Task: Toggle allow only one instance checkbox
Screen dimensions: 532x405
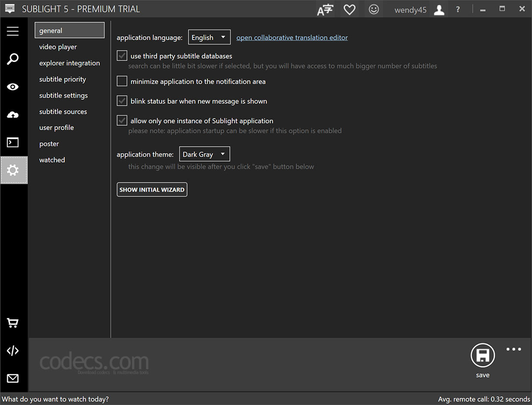Action: pyautogui.click(x=122, y=120)
